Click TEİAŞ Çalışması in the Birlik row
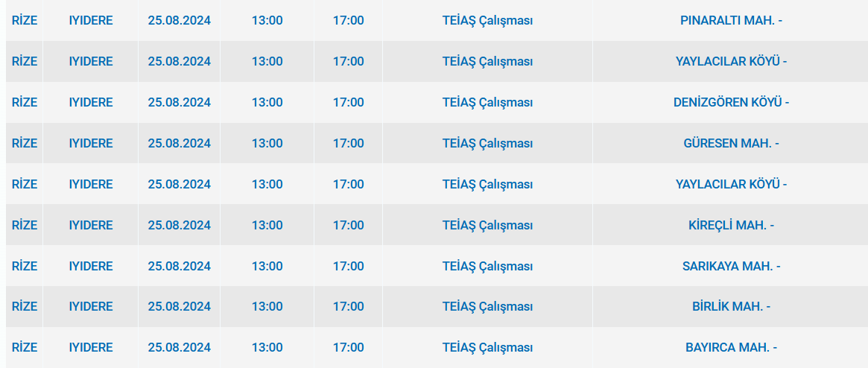The width and height of the screenshot is (868, 368). coord(487,306)
